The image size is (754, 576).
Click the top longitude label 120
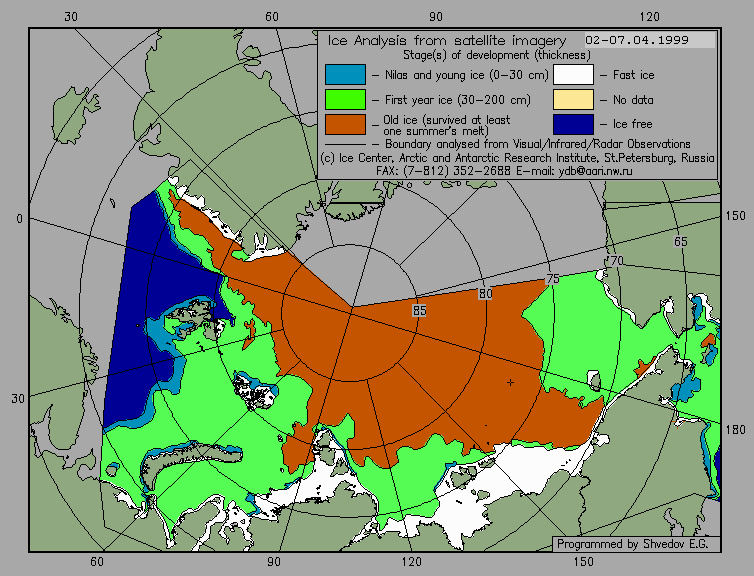[650, 17]
